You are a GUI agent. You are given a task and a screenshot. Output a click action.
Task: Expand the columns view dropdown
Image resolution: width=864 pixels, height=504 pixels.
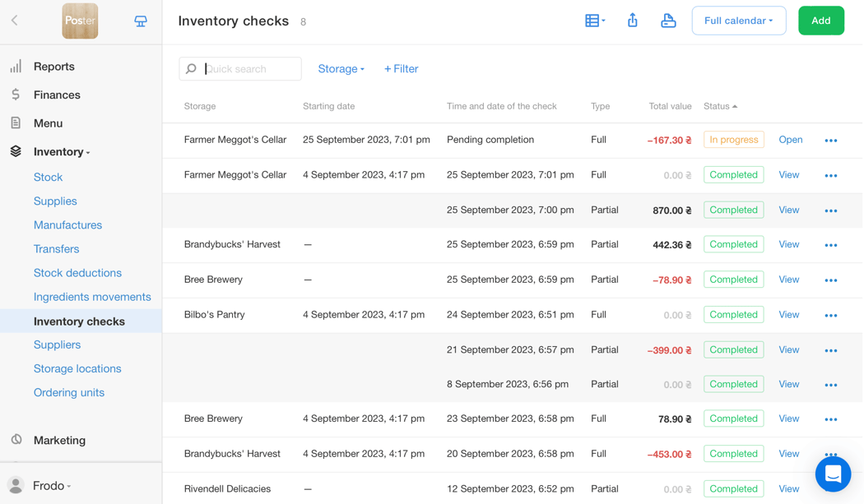point(594,20)
